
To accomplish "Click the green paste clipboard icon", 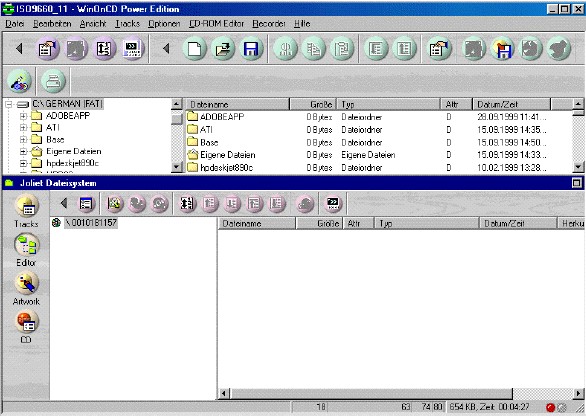I will (x=341, y=49).
